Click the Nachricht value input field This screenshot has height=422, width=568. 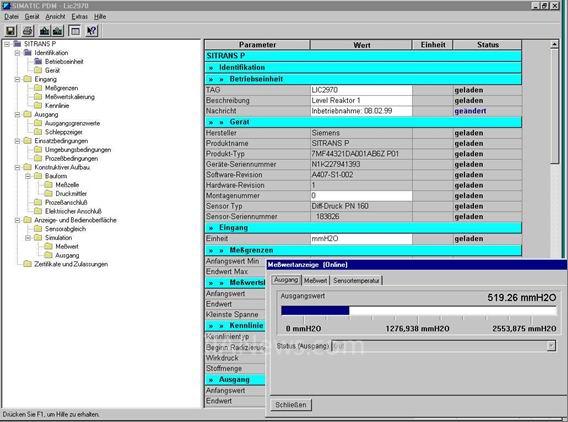click(x=361, y=111)
